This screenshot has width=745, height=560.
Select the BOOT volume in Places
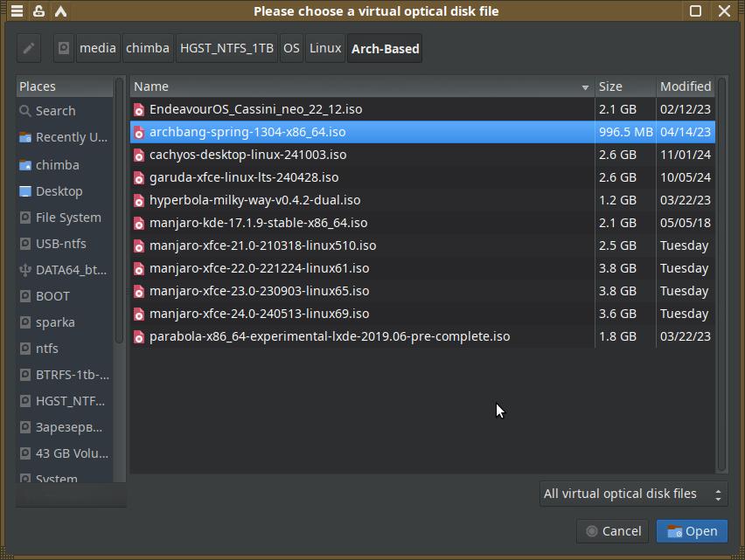(65, 296)
